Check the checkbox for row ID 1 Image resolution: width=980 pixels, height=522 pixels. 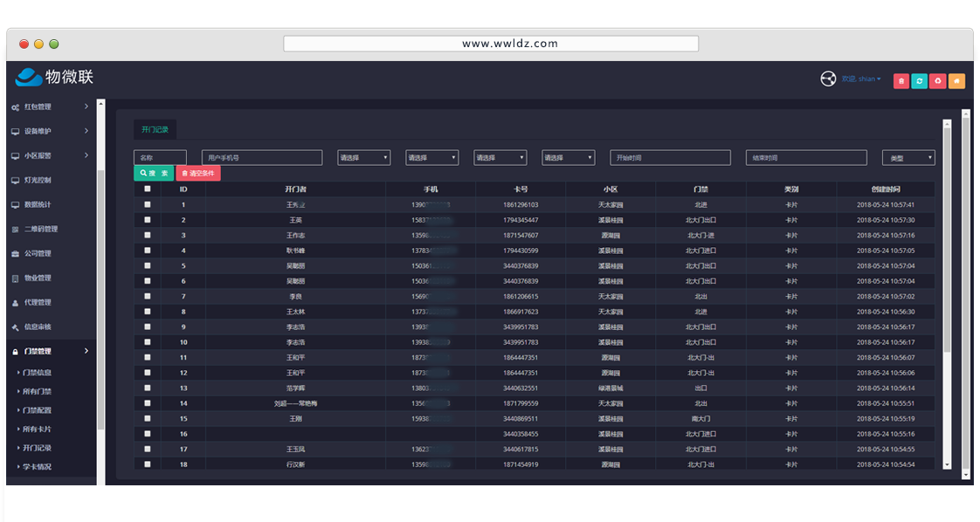click(148, 204)
